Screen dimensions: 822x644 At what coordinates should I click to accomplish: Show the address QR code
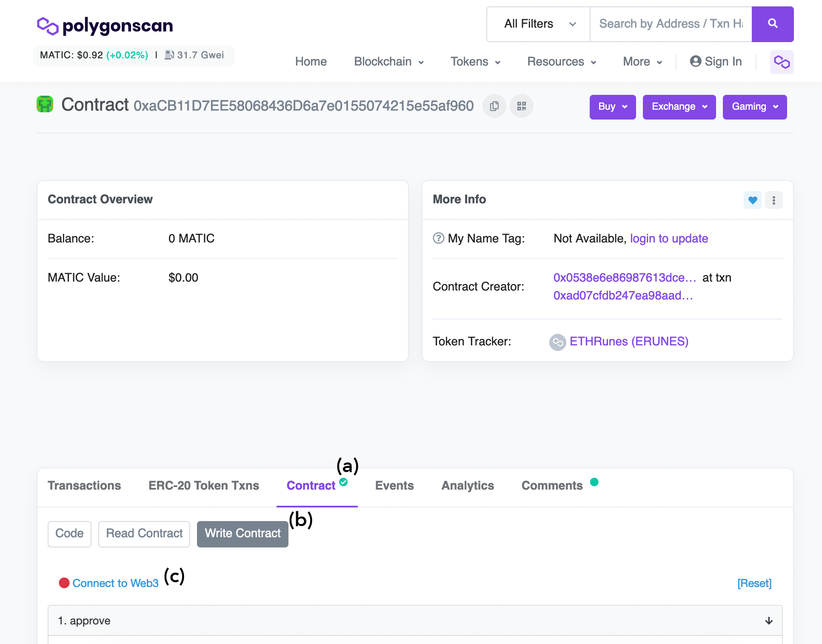point(522,106)
